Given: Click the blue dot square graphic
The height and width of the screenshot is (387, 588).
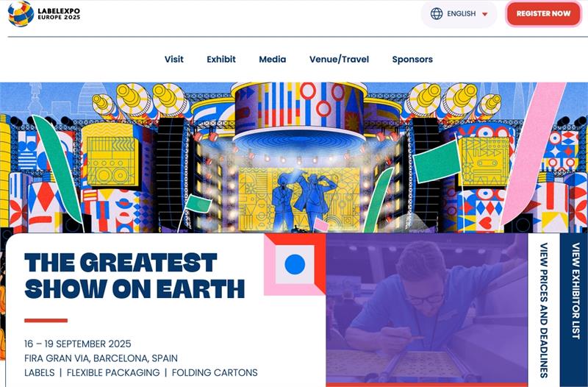Looking at the screenshot, I should tap(295, 264).
